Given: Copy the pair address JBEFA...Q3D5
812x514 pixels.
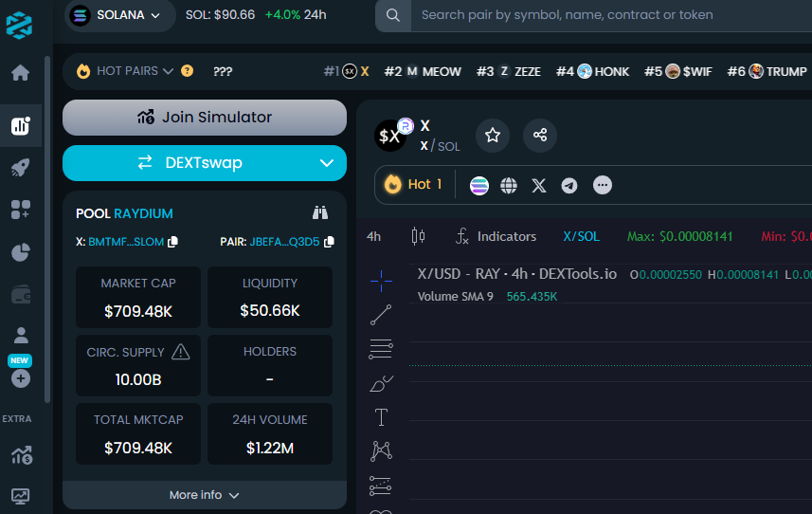Looking at the screenshot, I should [329, 242].
